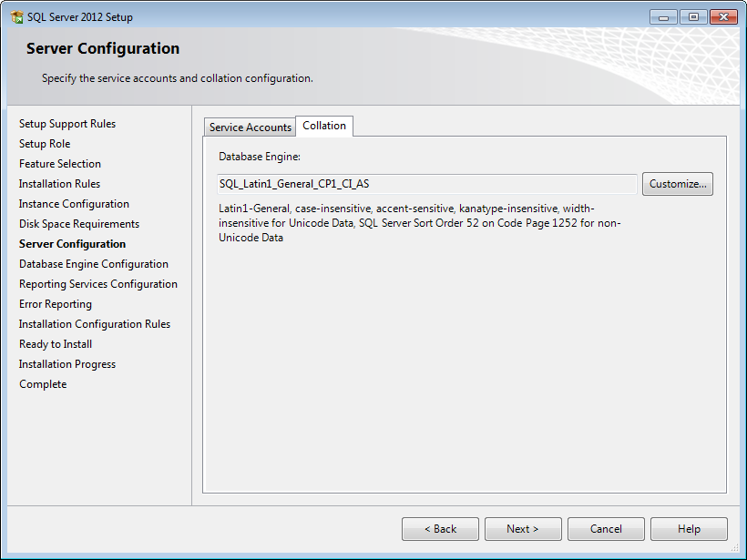Viewport: 747px width, 560px height.
Task: Click Installation Rules in the step list
Action: click(59, 184)
